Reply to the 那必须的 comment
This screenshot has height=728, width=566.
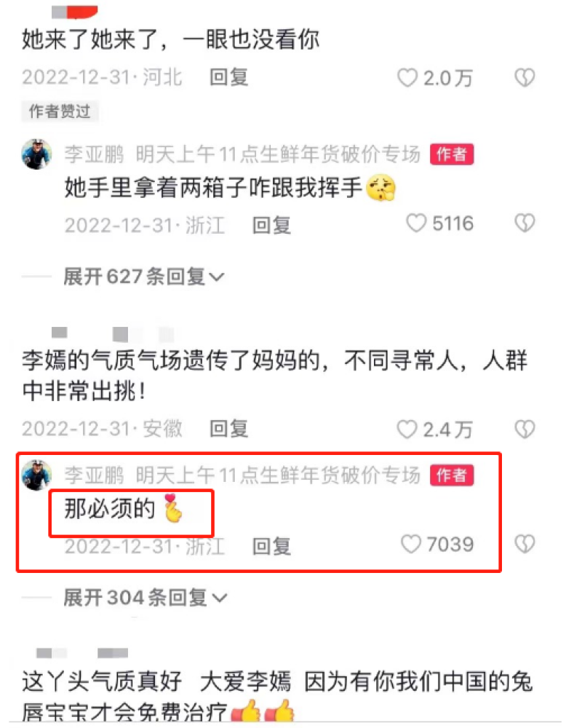click(271, 546)
